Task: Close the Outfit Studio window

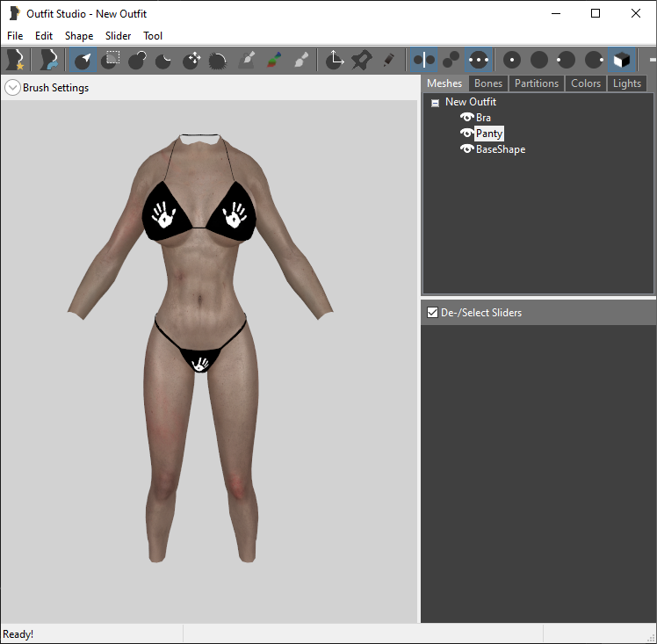Action: click(x=635, y=13)
